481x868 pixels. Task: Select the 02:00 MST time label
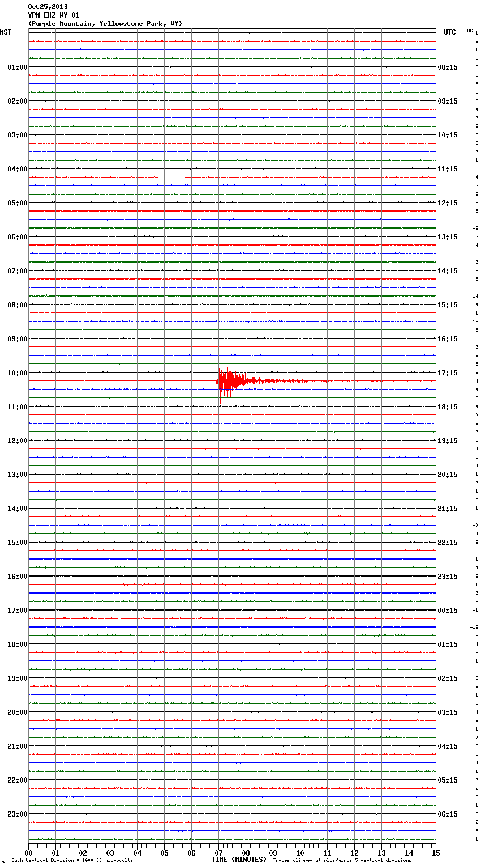tap(17, 101)
